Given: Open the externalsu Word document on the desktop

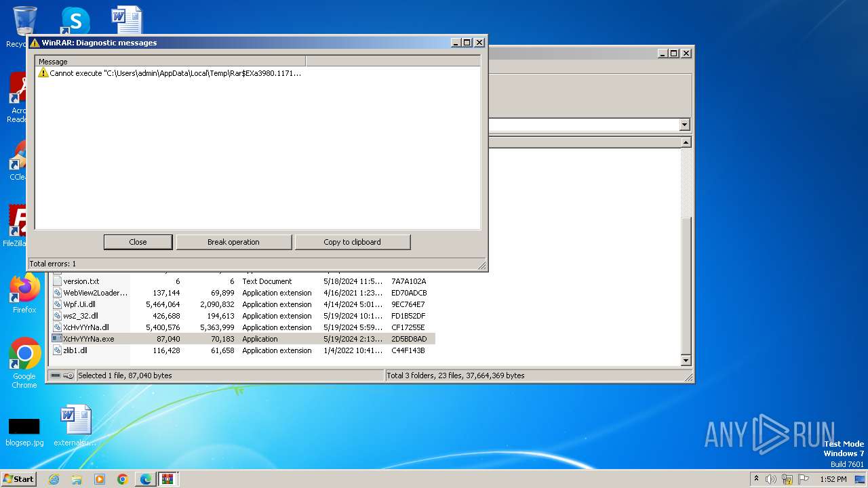Looking at the screenshot, I should [75, 426].
